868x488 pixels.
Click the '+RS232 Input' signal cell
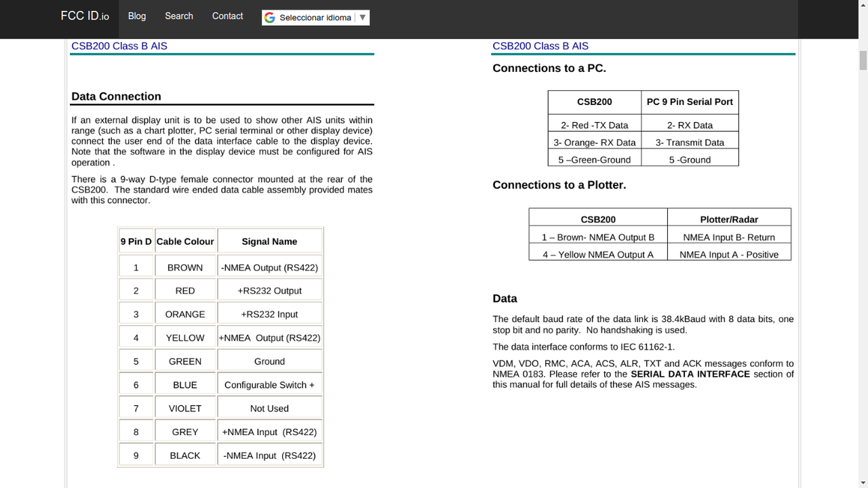click(x=269, y=314)
